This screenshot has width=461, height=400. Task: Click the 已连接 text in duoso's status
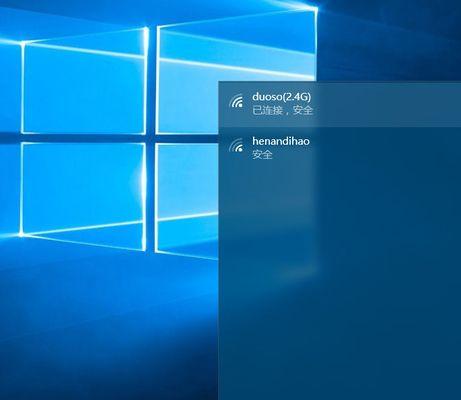pyautogui.click(x=267, y=110)
